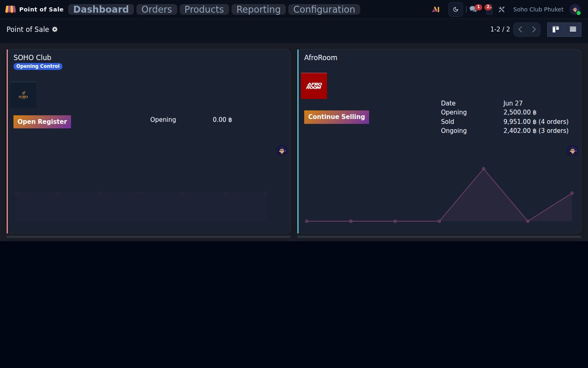Image resolution: width=588 pixels, height=368 pixels.
Task: Click the peak point on AfroRoom chart
Action: coord(483,169)
